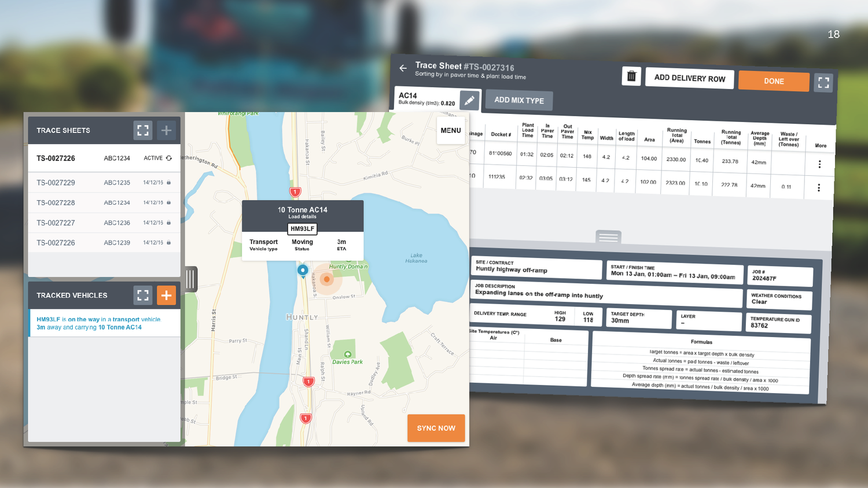The width and height of the screenshot is (868, 488).
Task: Select active trace sheet TS-0027226
Action: click(x=104, y=158)
